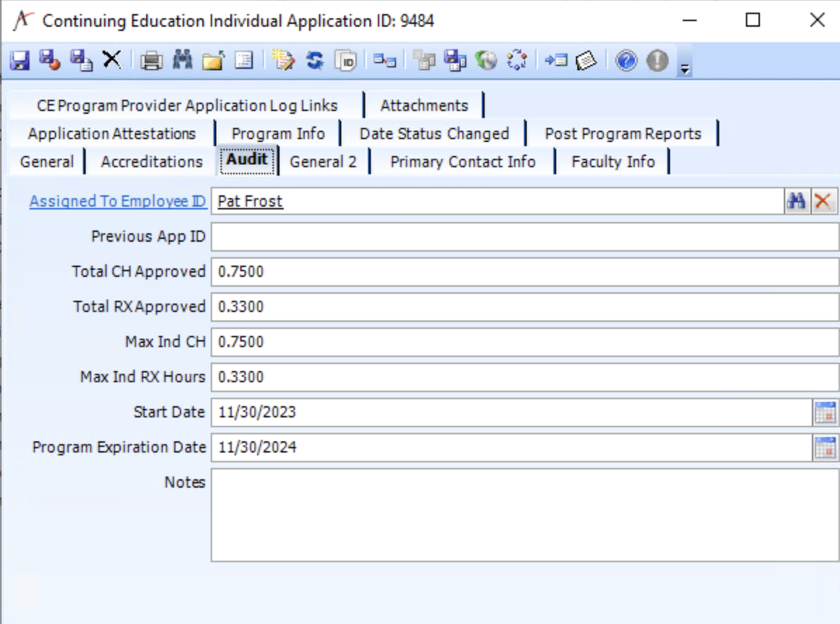Screen dimensions: 840x624
Task: Open the Start Date calendar picker
Action: pyautogui.click(x=826, y=412)
